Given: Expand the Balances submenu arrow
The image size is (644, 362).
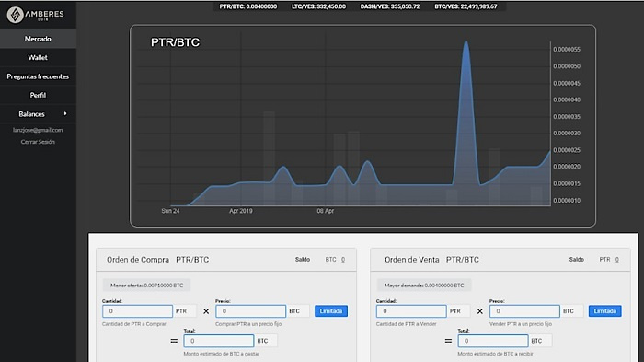Looking at the screenshot, I should click(65, 113).
